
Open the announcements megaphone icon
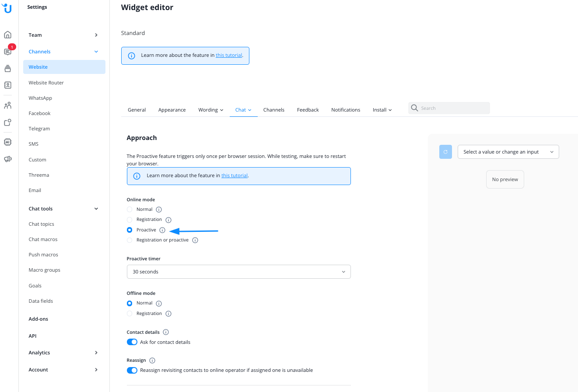point(8,158)
